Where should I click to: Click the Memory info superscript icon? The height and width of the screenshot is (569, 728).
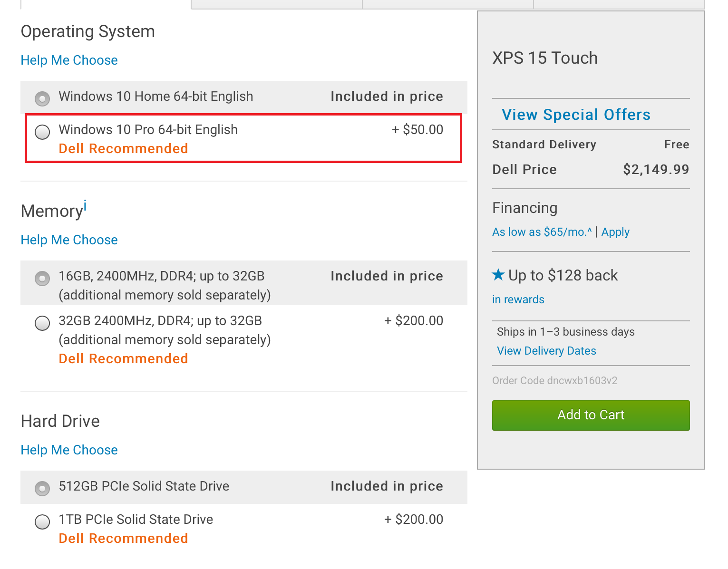85,205
